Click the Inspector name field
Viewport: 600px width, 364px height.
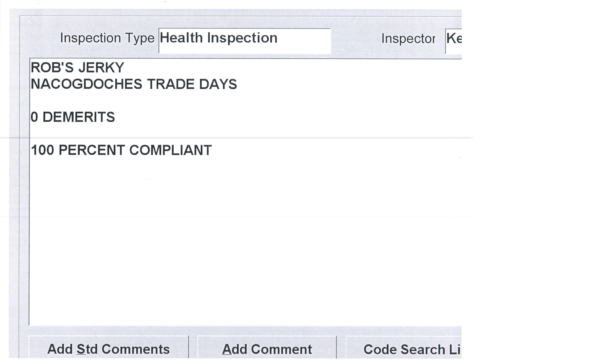coord(454,40)
